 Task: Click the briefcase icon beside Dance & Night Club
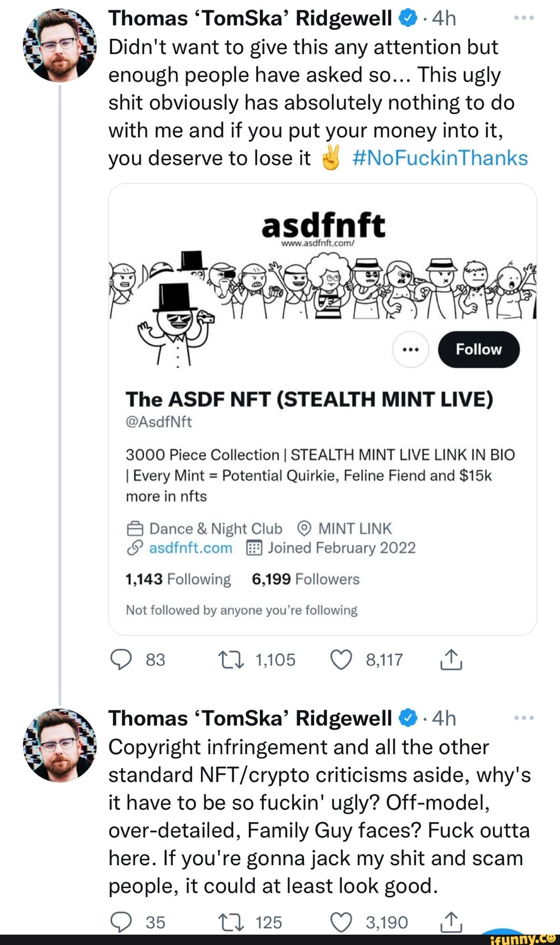[134, 529]
